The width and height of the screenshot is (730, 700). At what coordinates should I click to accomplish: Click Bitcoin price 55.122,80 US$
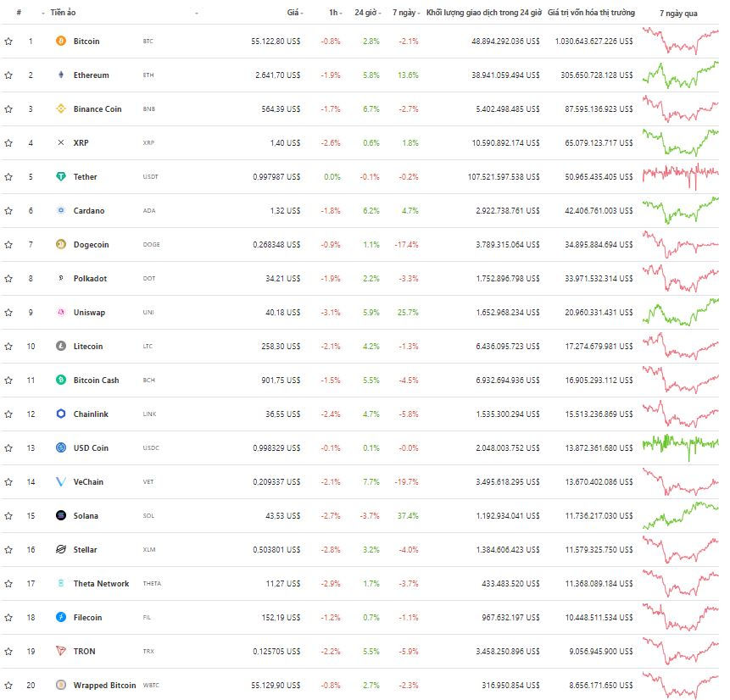(x=276, y=41)
